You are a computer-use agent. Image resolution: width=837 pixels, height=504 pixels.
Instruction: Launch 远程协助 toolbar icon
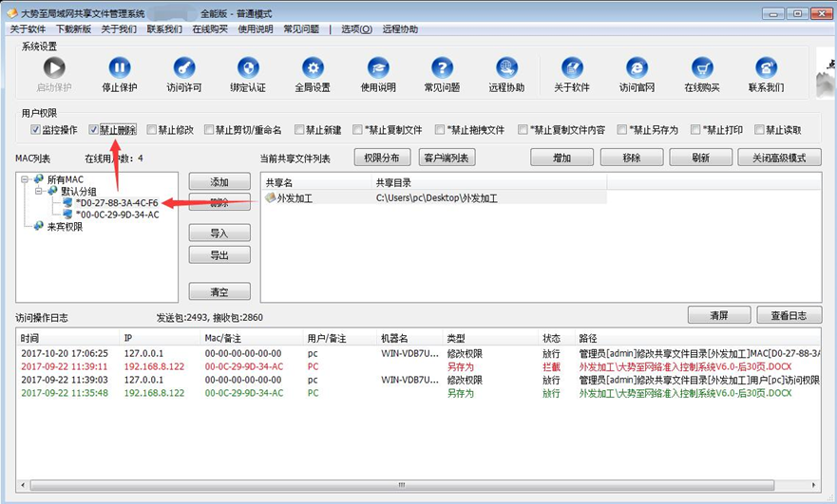(x=506, y=67)
